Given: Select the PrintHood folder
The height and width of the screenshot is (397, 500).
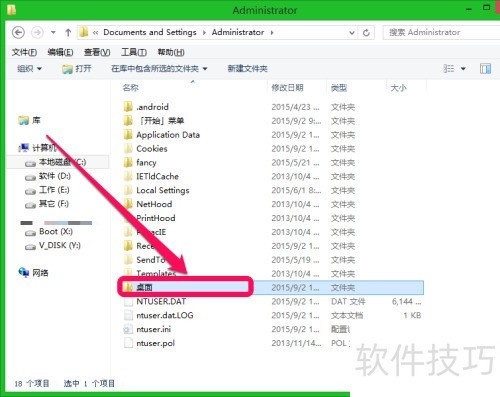Looking at the screenshot, I should [156, 218].
